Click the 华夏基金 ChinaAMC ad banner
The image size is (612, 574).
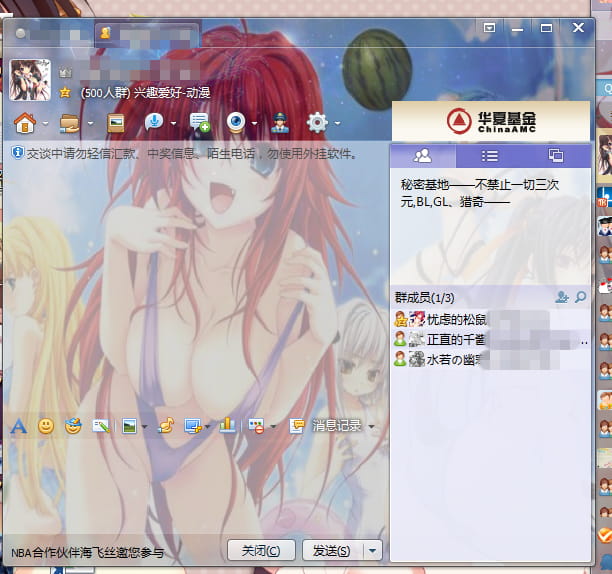tap(490, 122)
